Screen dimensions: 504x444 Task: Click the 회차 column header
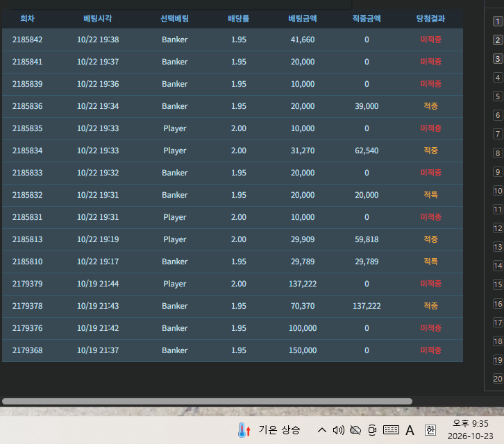27,19
